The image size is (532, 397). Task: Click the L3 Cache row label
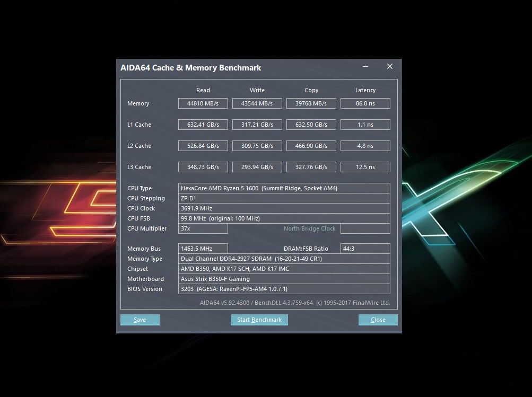(139, 167)
